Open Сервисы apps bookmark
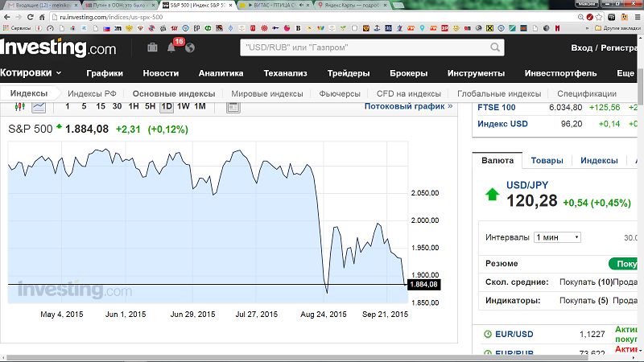644x362 pixels. pyautogui.click(x=16, y=28)
